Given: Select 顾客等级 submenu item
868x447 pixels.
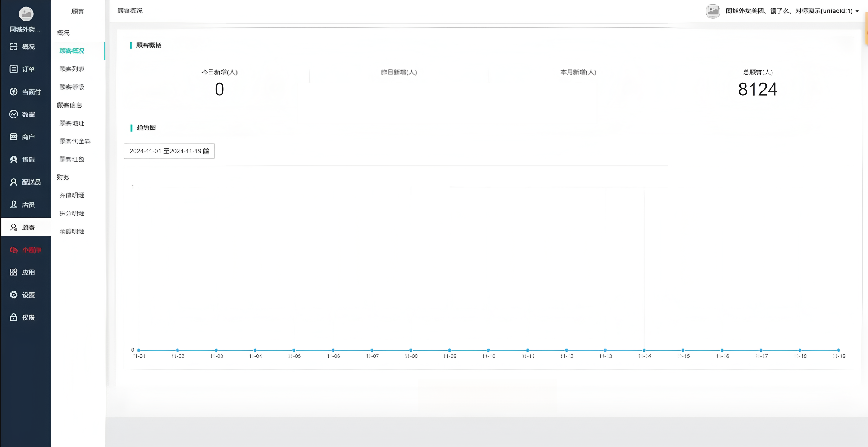Looking at the screenshot, I should 72,87.
